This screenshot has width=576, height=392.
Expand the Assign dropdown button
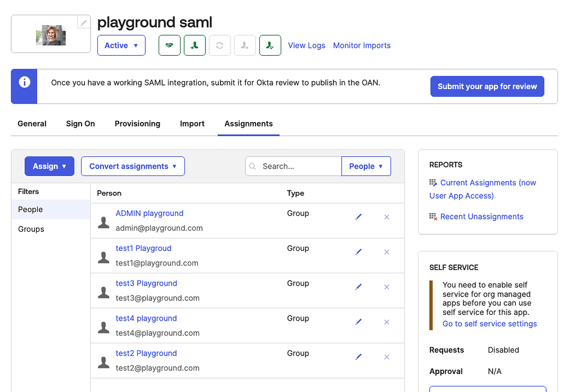coord(49,166)
